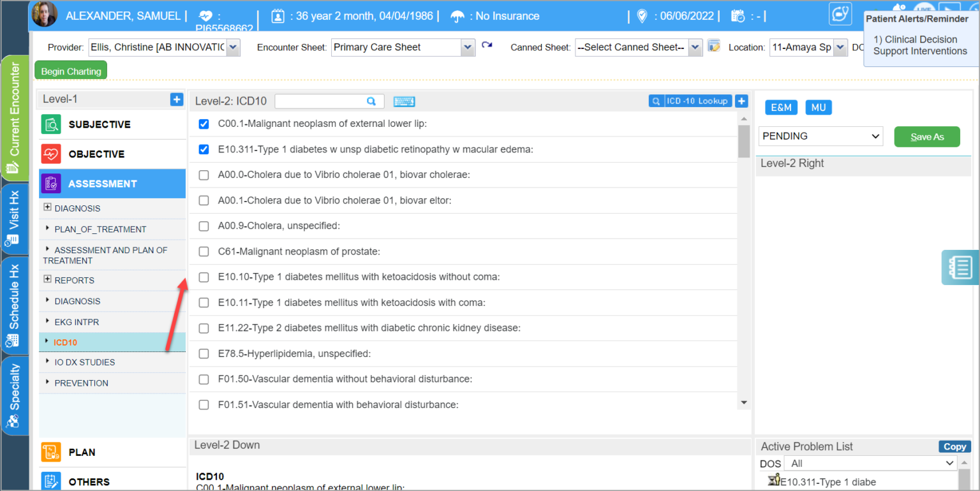The width and height of the screenshot is (980, 491).
Task: Click the Begin Charting button
Action: coord(70,70)
